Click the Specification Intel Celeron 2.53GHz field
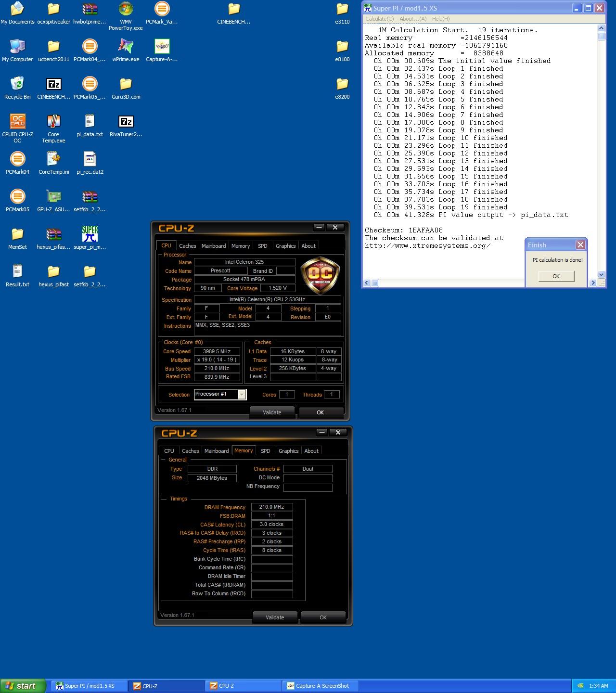This screenshot has width=616, height=693. tap(267, 299)
